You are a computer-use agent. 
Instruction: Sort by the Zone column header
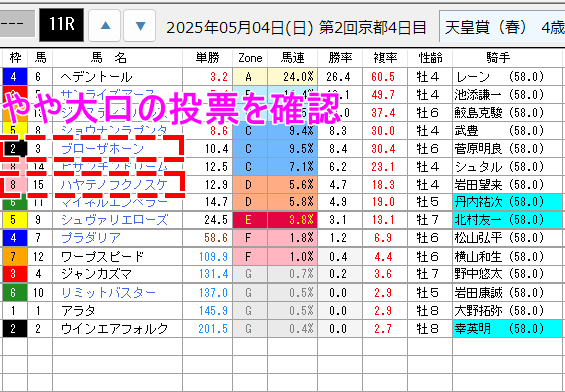click(250, 58)
